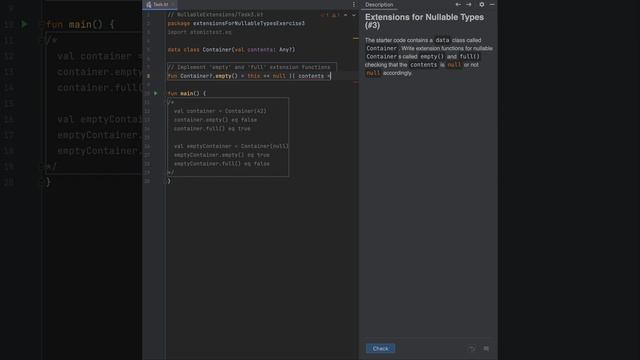Close the Task.kt tab
The height and width of the screenshot is (360, 640).
click(x=173, y=4)
